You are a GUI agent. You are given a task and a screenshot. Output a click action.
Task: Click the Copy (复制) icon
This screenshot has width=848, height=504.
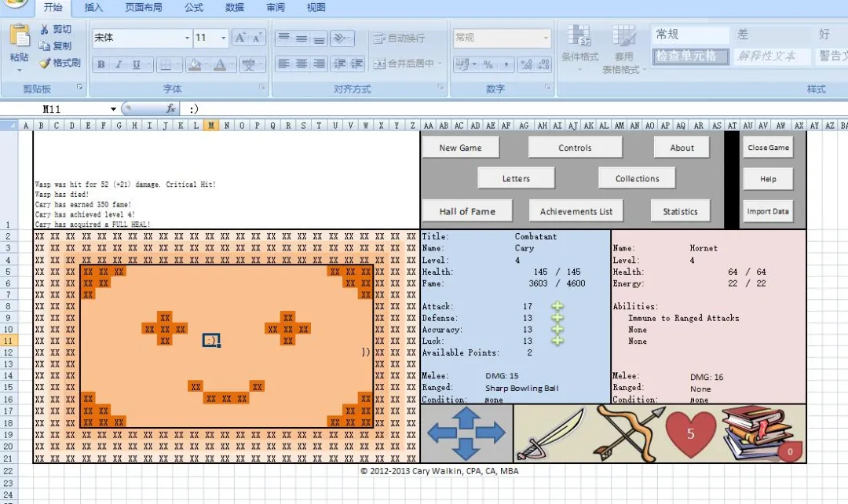44,46
